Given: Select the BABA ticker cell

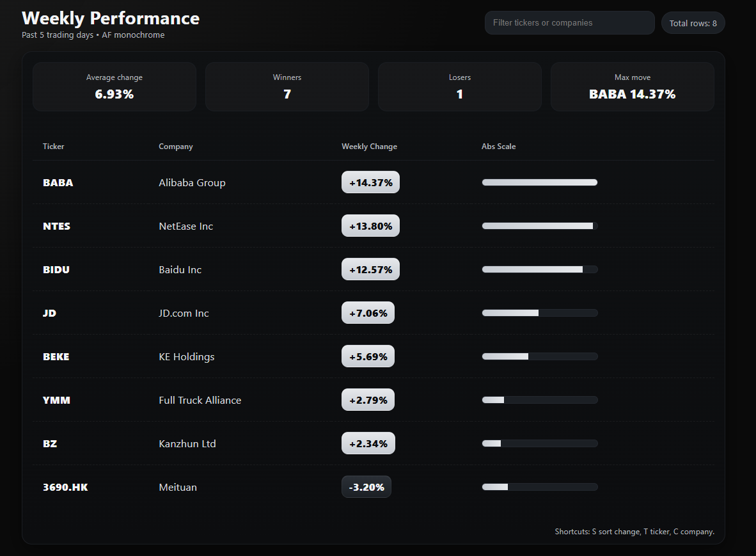Looking at the screenshot, I should (58, 183).
